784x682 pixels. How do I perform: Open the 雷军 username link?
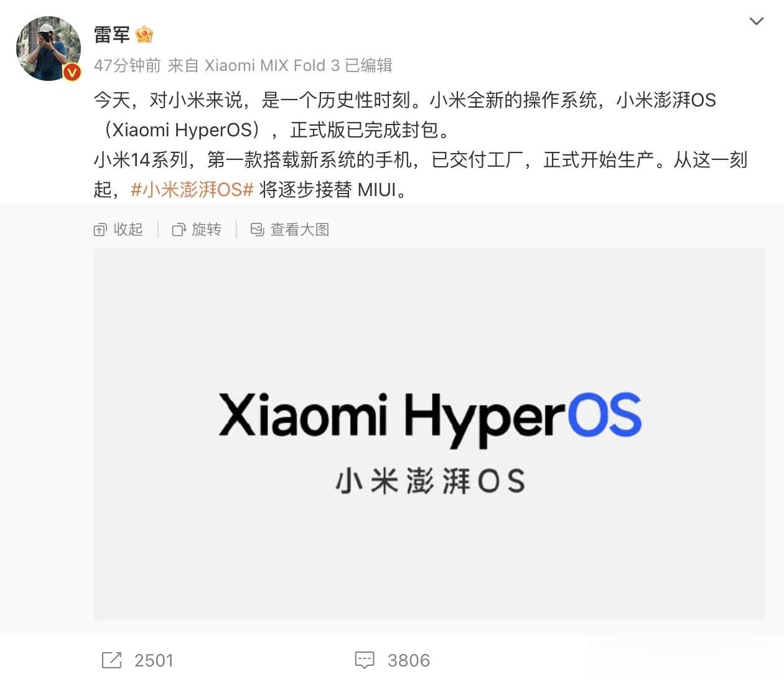tap(112, 35)
